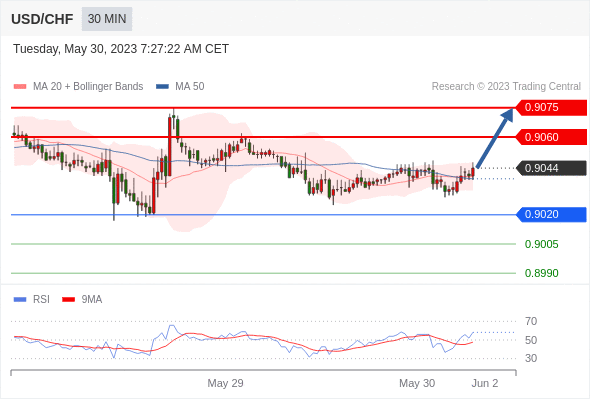Click the 0.9020 blue pivot price tag
This screenshot has height=400, width=590.
551,214
